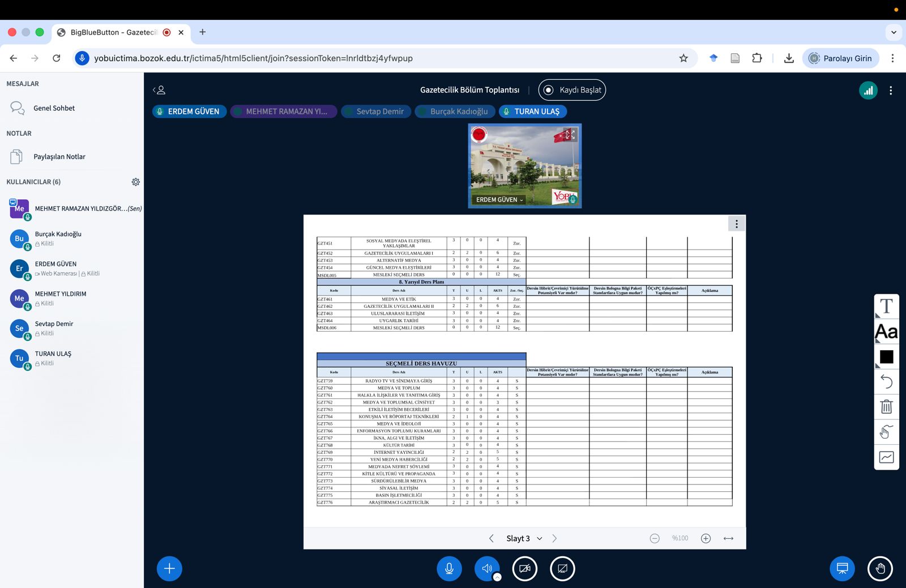Select the Text tool in whiteboard toolbar
Image resolution: width=906 pixels, height=588 pixels.
(x=886, y=306)
